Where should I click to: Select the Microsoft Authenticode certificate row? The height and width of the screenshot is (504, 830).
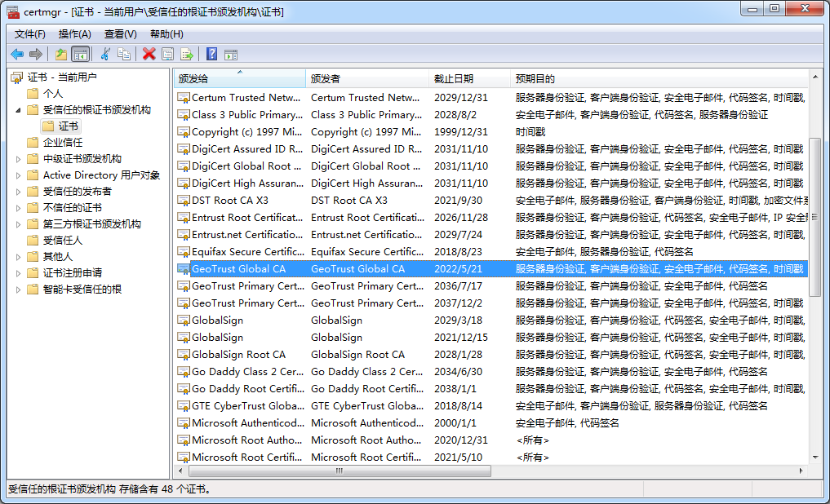(x=491, y=423)
